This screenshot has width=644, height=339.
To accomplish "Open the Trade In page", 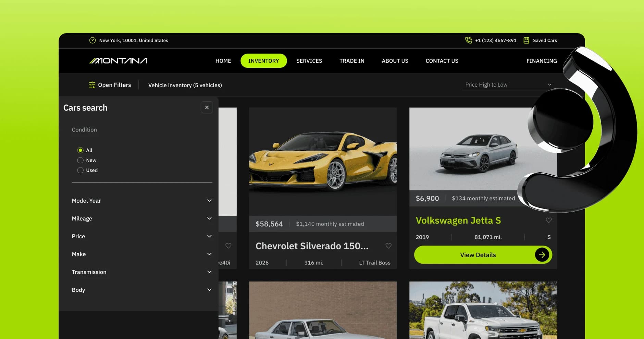I will 352,61.
